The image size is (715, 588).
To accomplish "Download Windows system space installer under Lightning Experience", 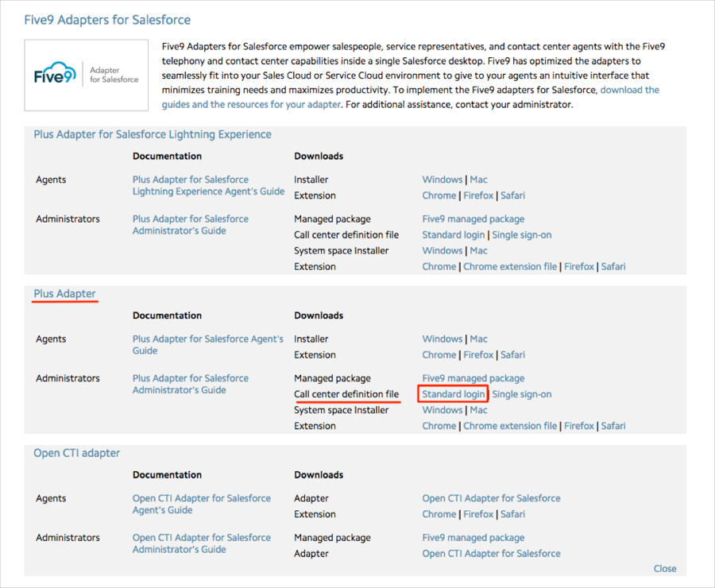I will (x=442, y=251).
